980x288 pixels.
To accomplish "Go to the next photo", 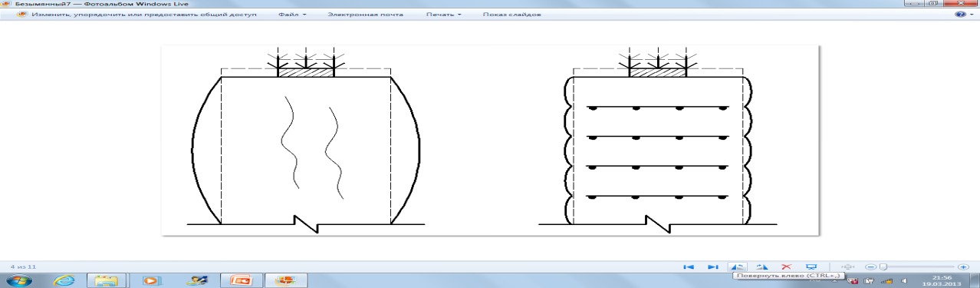I will 713,266.
